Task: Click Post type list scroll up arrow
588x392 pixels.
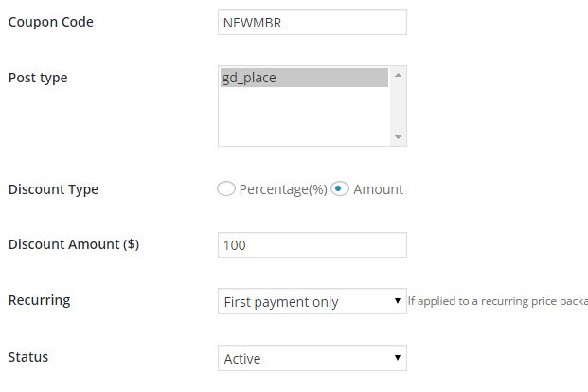Action: click(x=399, y=74)
